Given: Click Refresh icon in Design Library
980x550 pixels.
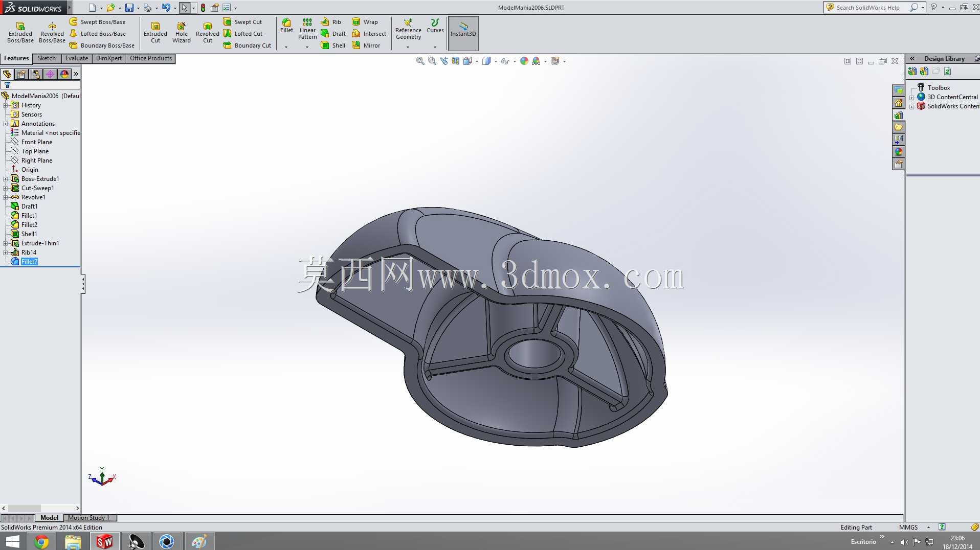Looking at the screenshot, I should click(948, 72).
